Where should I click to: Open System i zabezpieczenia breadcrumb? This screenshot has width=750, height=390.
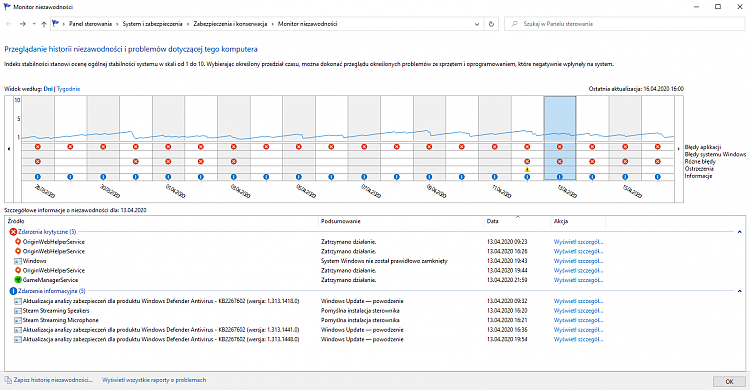[153, 24]
